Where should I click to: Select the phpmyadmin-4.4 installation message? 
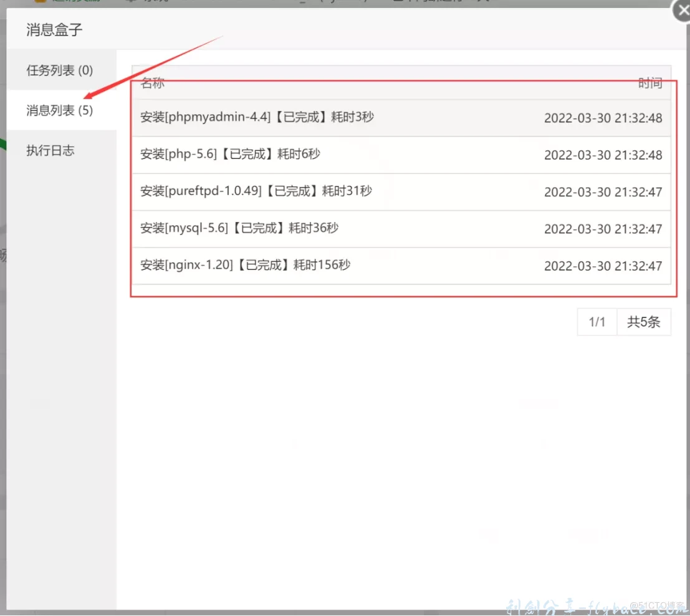pyautogui.click(x=256, y=117)
